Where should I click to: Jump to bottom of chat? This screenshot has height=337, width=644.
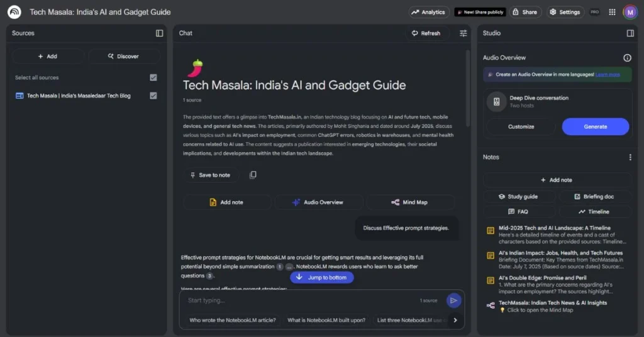click(321, 277)
